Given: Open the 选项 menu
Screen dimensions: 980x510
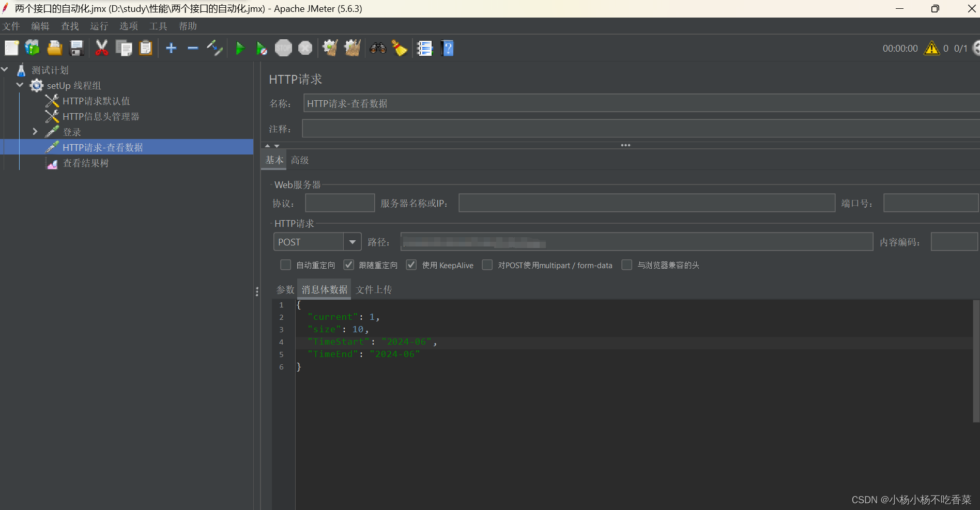Looking at the screenshot, I should [129, 26].
